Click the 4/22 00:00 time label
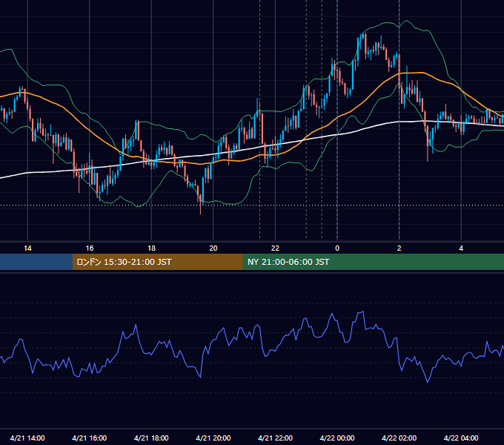Screen dimensions: 504x445 tap(337, 438)
